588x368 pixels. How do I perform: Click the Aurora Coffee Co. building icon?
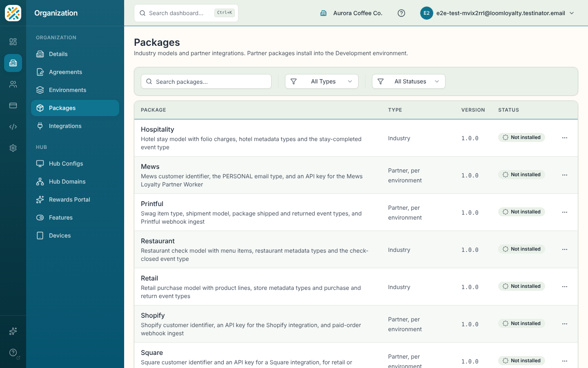[x=323, y=13]
